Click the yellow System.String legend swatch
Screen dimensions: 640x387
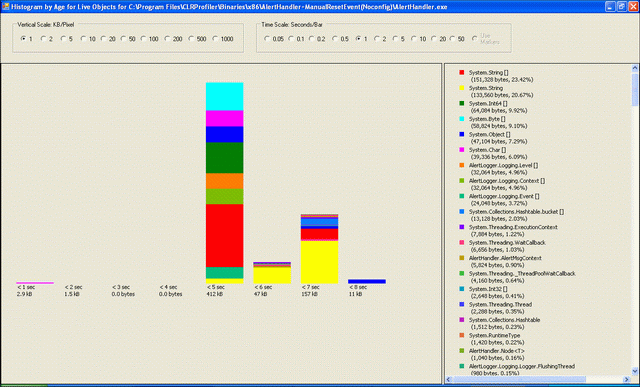462,88
